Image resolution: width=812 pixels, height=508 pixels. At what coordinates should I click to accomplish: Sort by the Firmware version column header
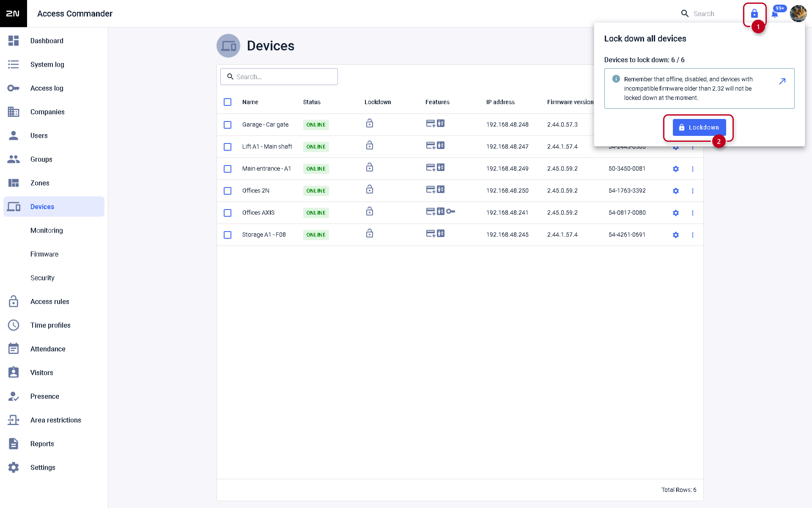tap(570, 102)
